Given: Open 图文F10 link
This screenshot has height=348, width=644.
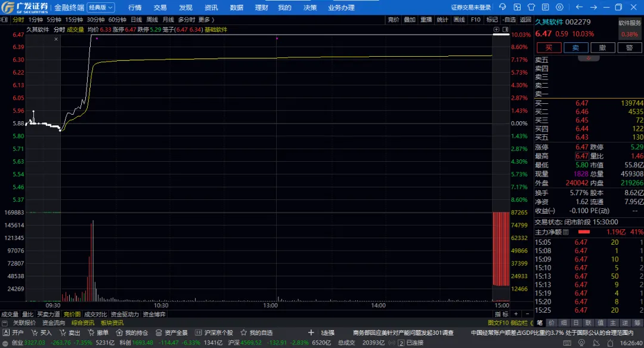Looking at the screenshot, I should point(498,323).
